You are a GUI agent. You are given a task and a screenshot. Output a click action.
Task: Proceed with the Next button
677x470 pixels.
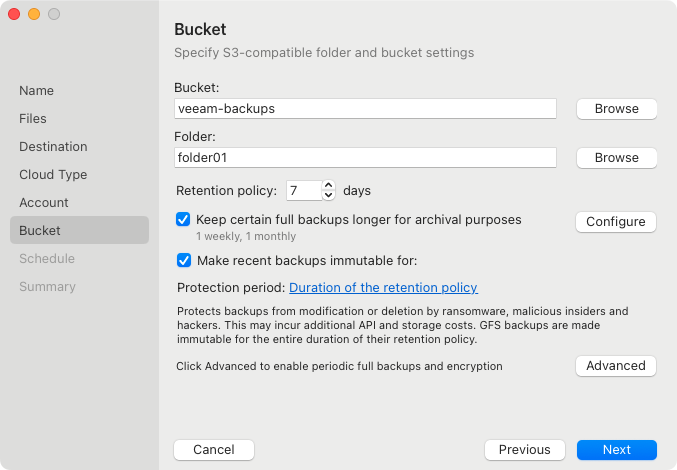click(616, 450)
